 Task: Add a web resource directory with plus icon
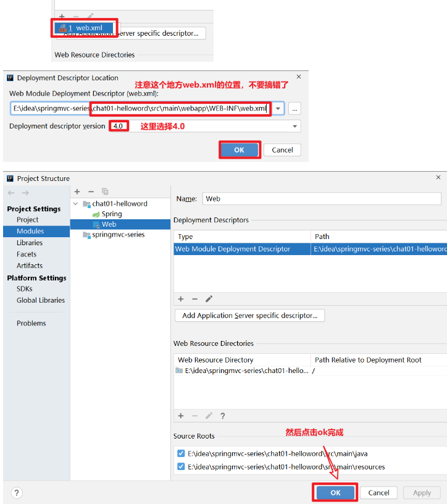(x=181, y=416)
